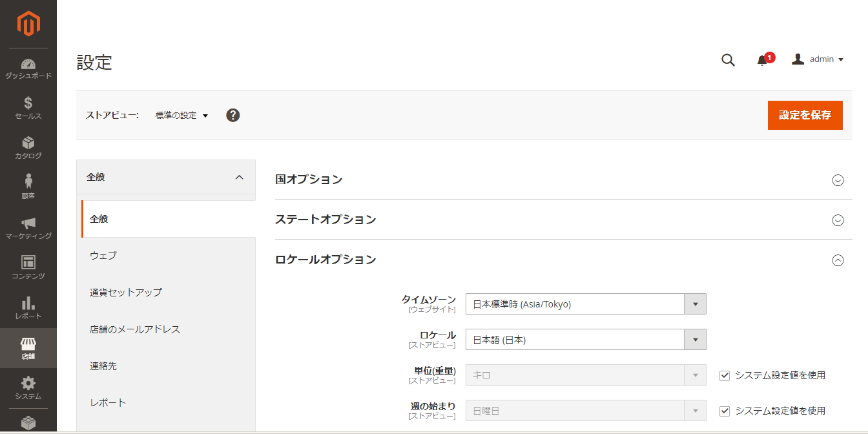Uncheck システム設定値を使用 for 週の始まり
Screen dimensions: 868x434
pyautogui.click(x=724, y=411)
